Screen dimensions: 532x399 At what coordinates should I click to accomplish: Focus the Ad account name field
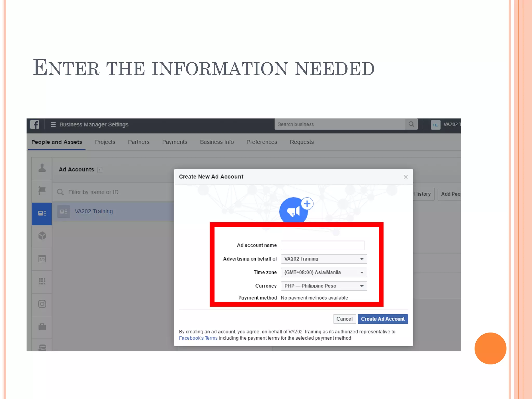(323, 245)
